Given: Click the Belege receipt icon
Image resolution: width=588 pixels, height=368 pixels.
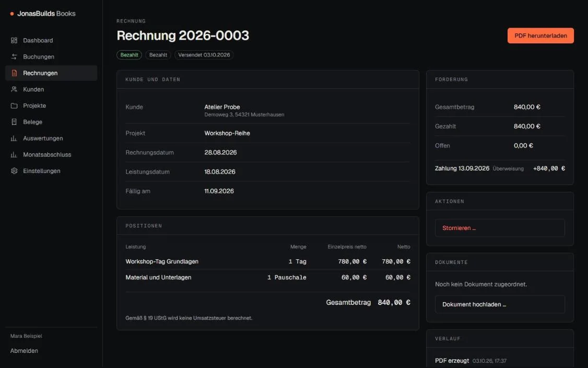Looking at the screenshot, I should click(14, 122).
